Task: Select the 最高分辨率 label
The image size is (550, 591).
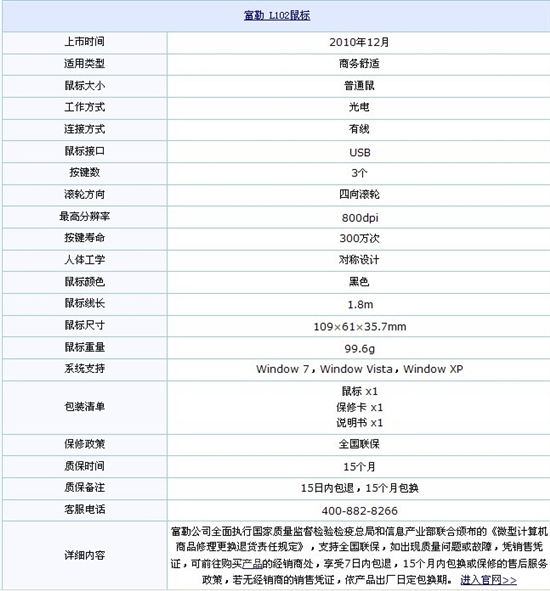Action: click(84, 216)
